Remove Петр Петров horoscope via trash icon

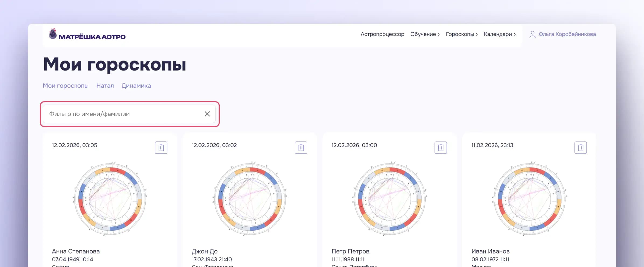(440, 147)
